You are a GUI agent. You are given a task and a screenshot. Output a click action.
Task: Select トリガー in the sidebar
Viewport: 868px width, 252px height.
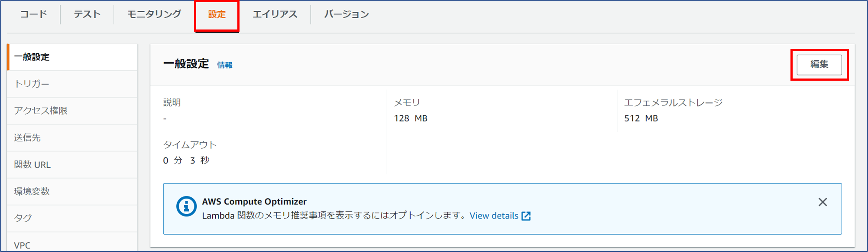point(72,84)
